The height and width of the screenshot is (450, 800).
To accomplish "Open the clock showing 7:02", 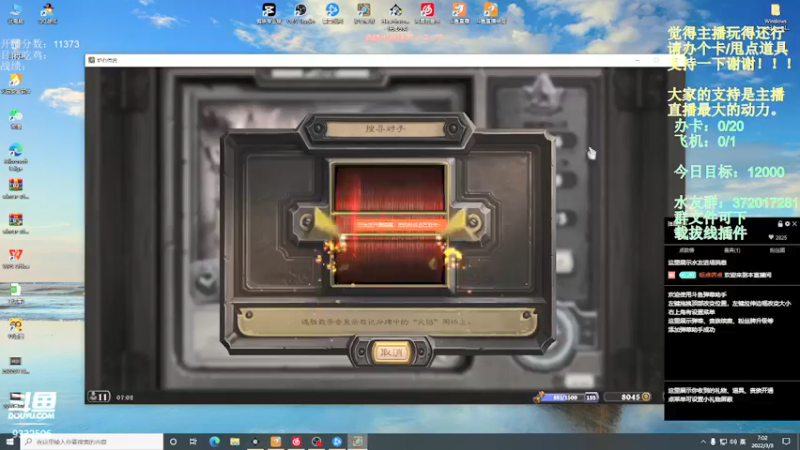I will [x=762, y=441].
